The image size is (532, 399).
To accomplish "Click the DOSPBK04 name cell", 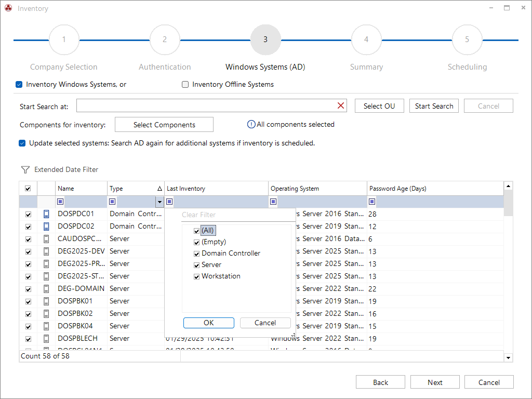I will pyautogui.click(x=81, y=326).
